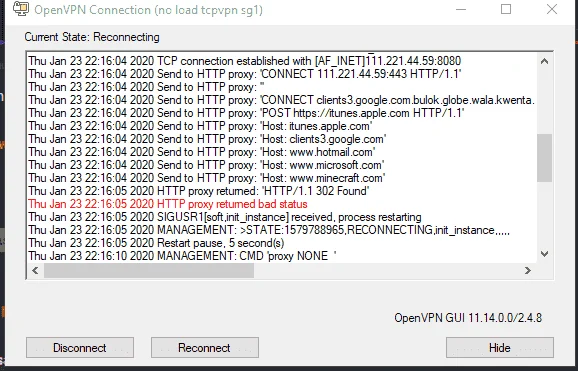Viewport: 578px width, 371px height.
Task: Click the 'Current State: Reconnecting' label
Action: point(92,37)
